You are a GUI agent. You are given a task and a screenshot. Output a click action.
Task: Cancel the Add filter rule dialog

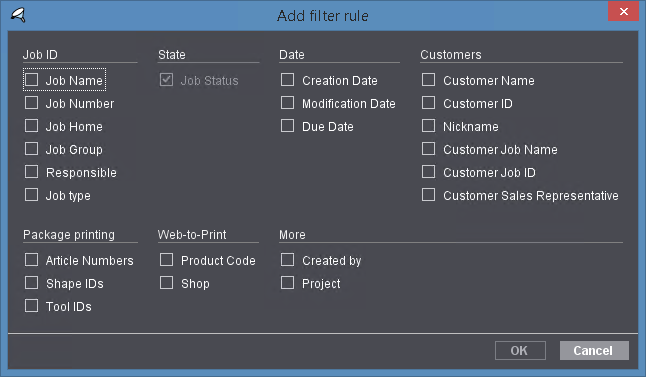(x=594, y=351)
